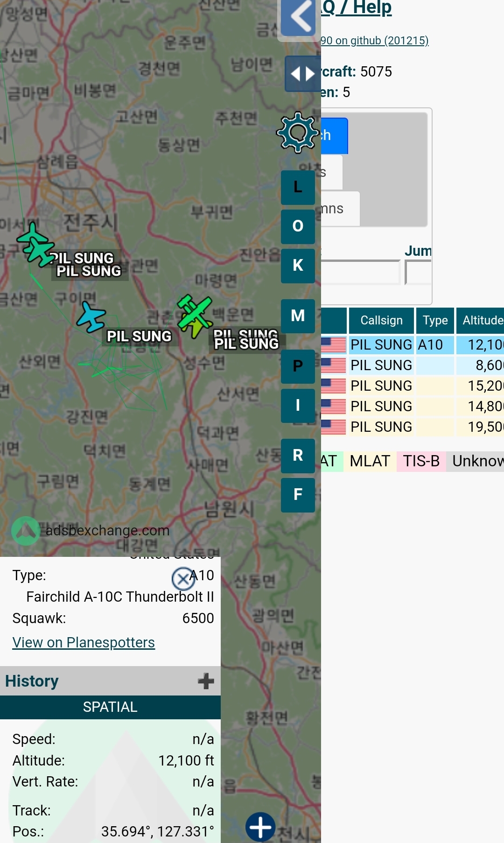Click the Unknown legend label
504x843 pixels.
tap(476, 461)
